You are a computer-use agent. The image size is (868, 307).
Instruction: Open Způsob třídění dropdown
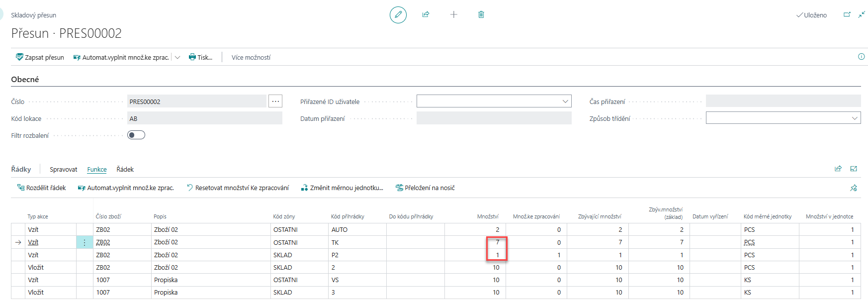pyautogui.click(x=854, y=118)
